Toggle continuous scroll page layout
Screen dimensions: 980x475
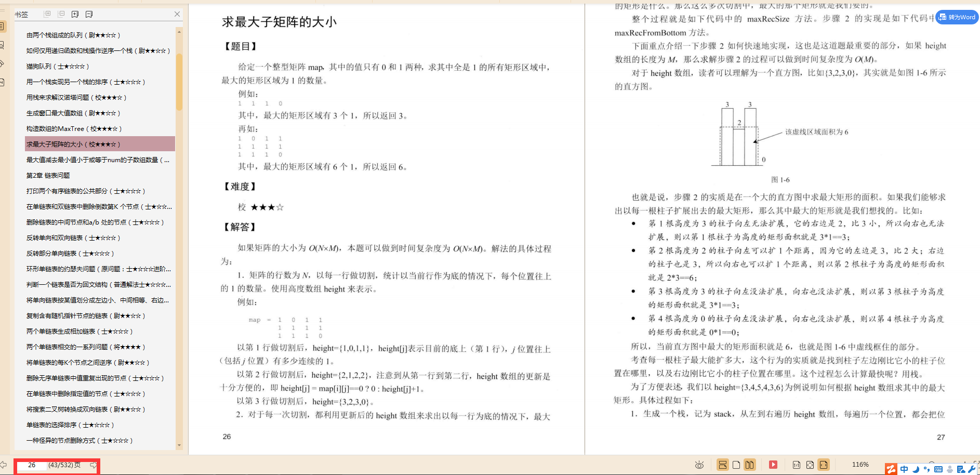(x=722, y=465)
